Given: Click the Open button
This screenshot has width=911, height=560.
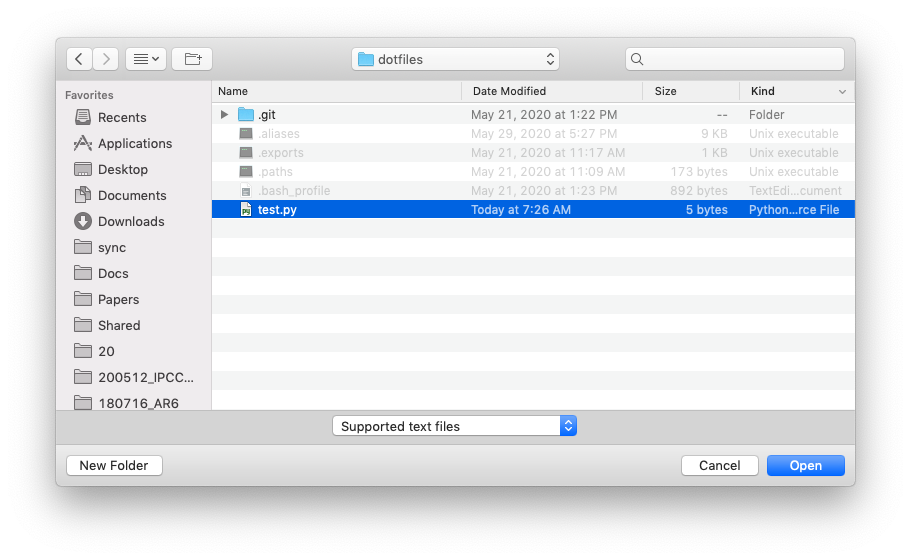Looking at the screenshot, I should (x=806, y=465).
